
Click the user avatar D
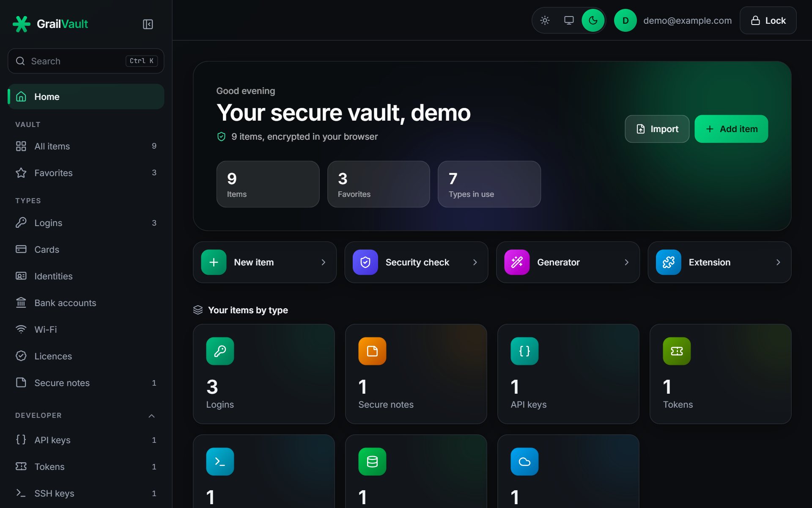point(625,20)
